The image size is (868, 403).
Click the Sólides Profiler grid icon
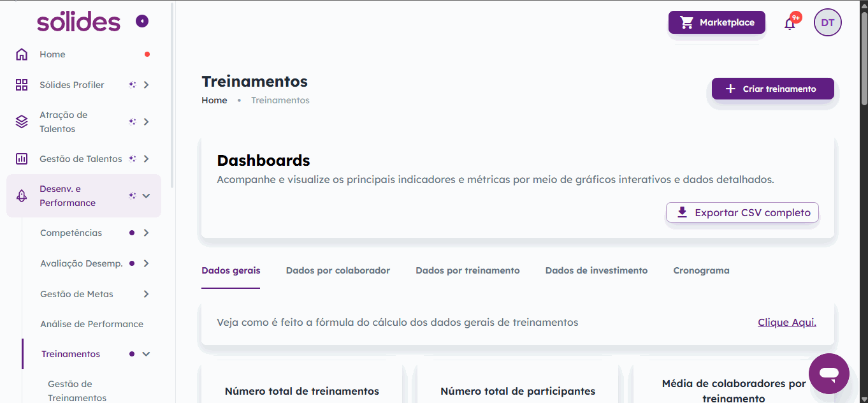point(22,85)
